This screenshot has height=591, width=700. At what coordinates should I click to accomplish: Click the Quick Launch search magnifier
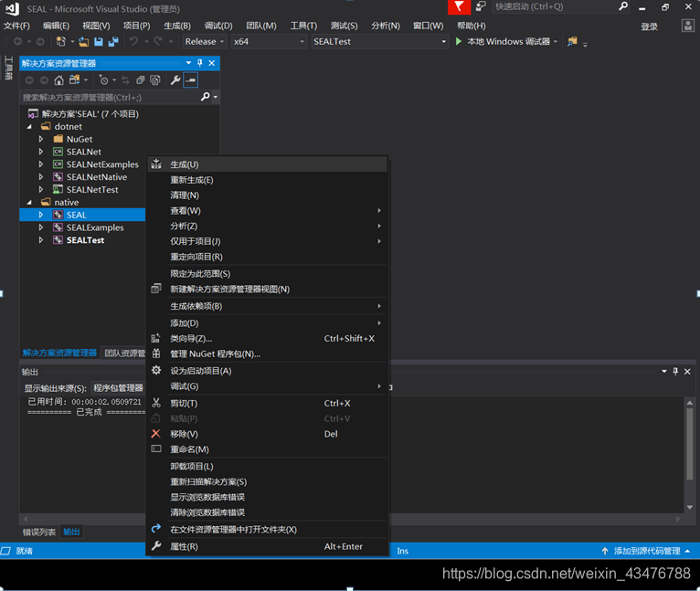point(623,6)
